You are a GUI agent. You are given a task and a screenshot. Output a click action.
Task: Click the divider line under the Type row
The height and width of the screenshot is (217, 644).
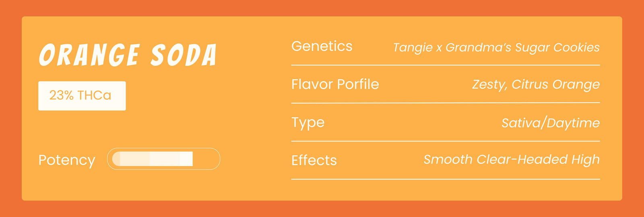pyautogui.click(x=445, y=141)
